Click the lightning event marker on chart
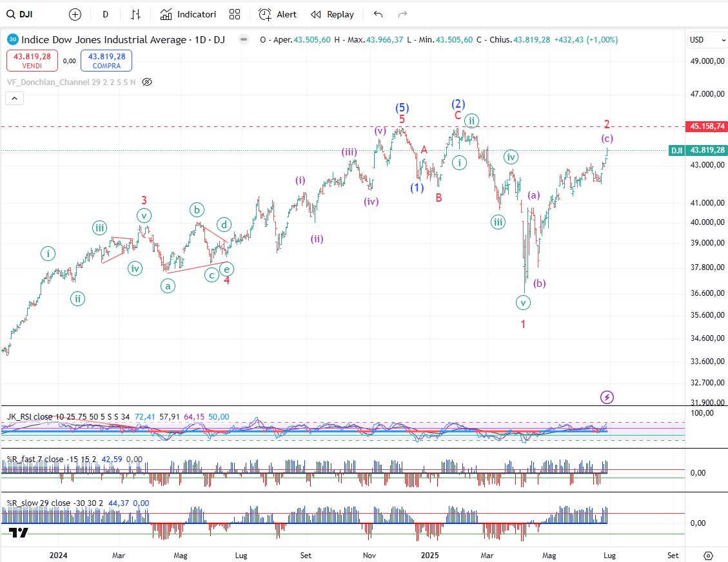728x562 pixels. (607, 397)
